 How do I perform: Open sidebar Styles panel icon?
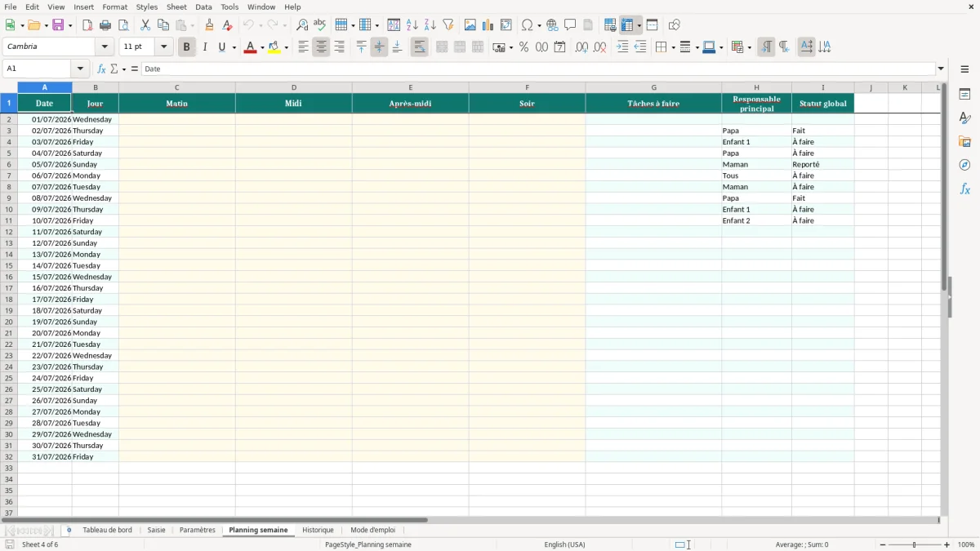click(964, 118)
